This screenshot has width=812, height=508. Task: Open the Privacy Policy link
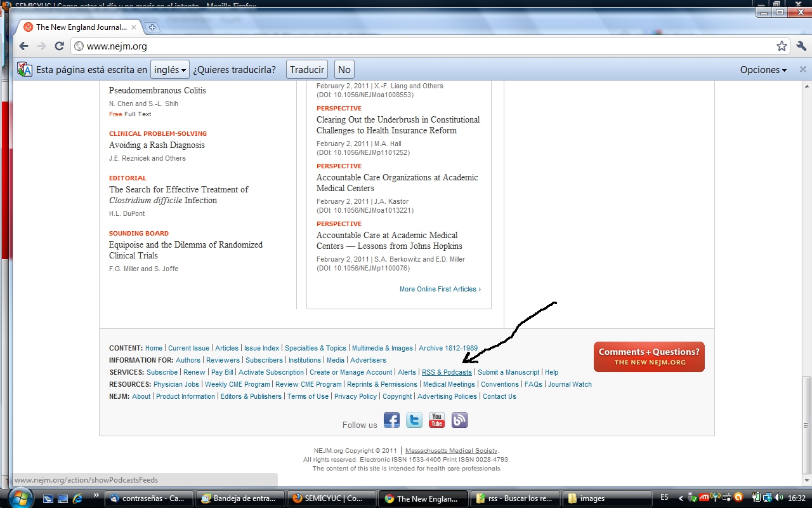(355, 396)
